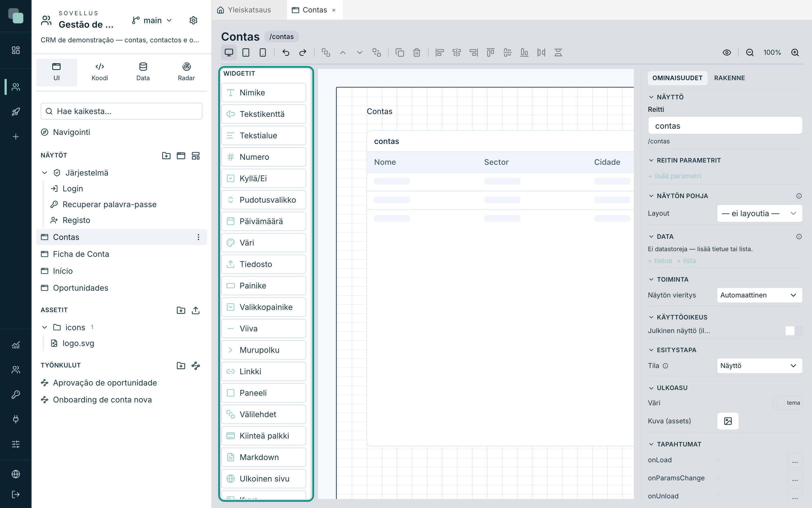Image resolution: width=812 pixels, height=508 pixels.
Task: Open the key credentials icon in sidebar
Action: tap(16, 395)
